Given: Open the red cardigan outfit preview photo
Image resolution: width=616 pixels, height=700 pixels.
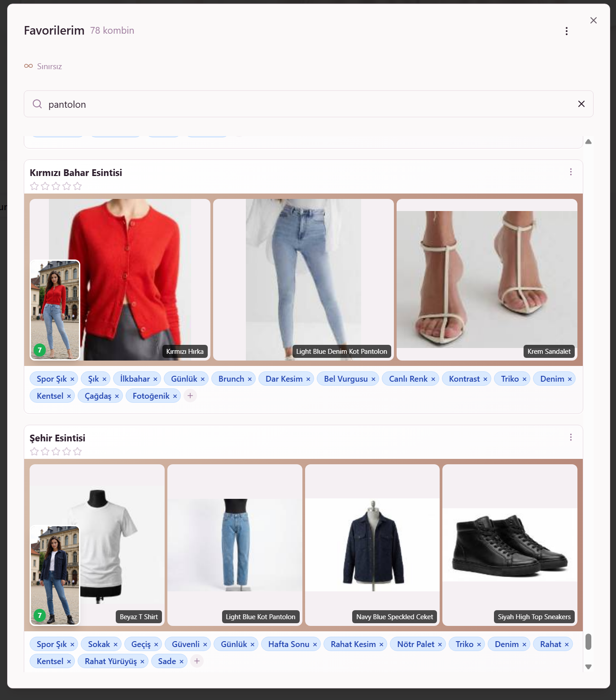Looking at the screenshot, I should coord(55,310).
